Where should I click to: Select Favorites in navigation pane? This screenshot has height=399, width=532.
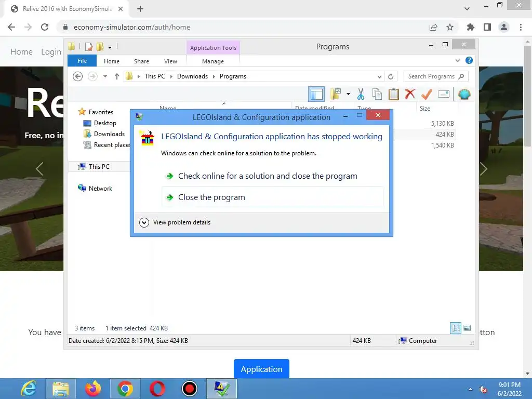pyautogui.click(x=101, y=112)
